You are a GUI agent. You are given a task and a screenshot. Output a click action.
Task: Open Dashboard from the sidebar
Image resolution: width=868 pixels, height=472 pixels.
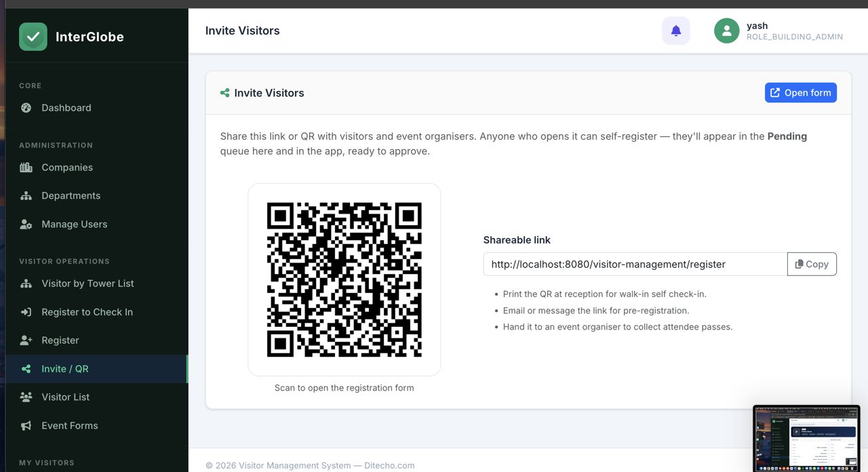tap(96, 108)
